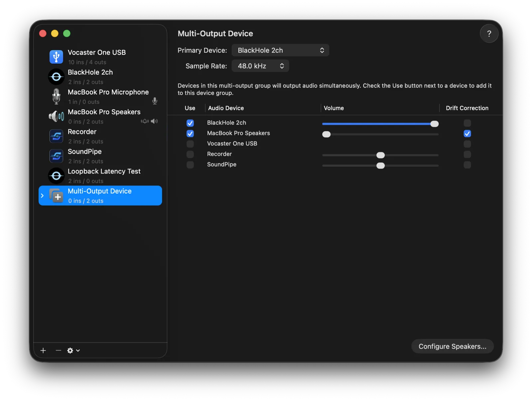
Task: Click the Recorder volume slider
Action: tap(380, 155)
